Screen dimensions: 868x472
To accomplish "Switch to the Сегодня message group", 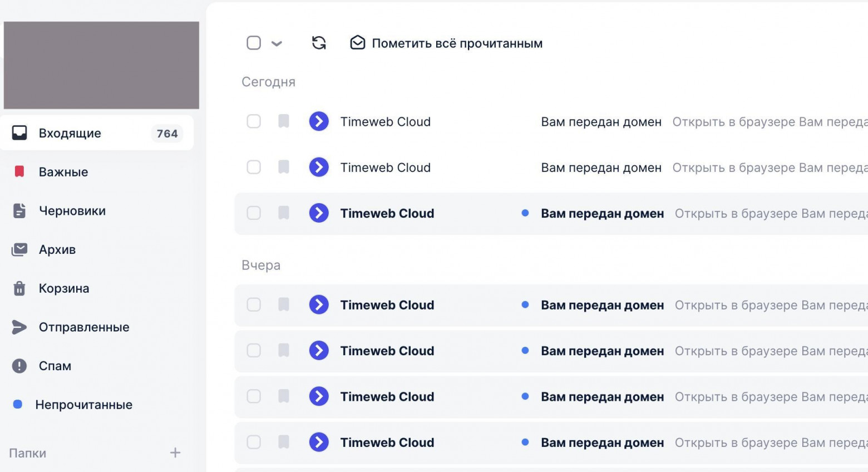I will click(269, 81).
